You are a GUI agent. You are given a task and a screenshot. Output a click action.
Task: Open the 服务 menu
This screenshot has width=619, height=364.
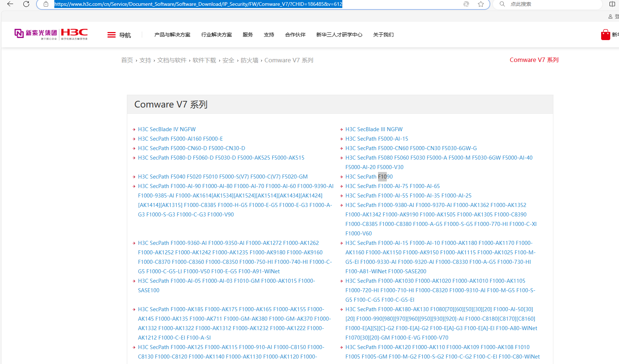pos(248,35)
